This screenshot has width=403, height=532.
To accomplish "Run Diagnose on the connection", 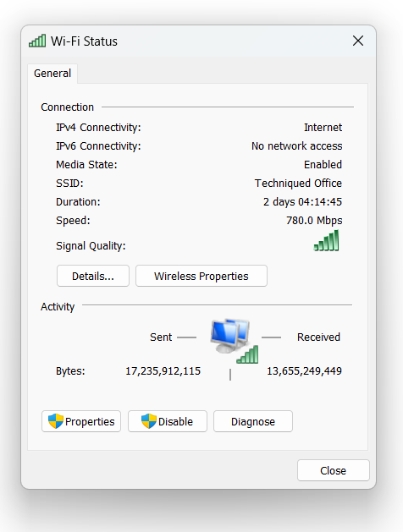I will pos(253,421).
